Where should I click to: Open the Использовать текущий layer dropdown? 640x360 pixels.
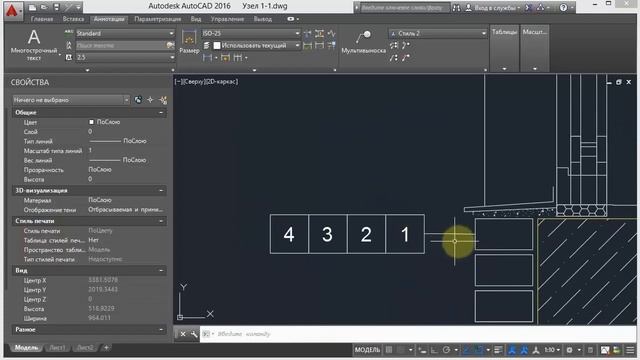click(x=257, y=45)
